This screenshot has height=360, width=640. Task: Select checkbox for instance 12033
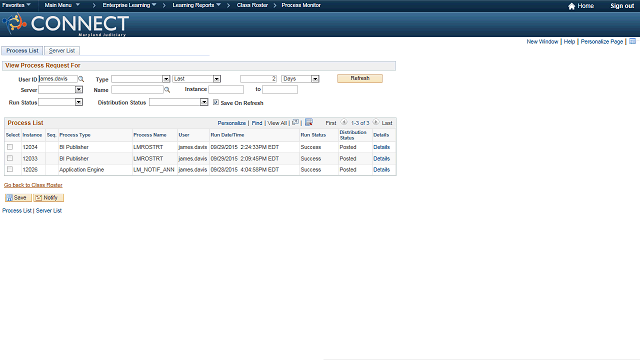10,158
